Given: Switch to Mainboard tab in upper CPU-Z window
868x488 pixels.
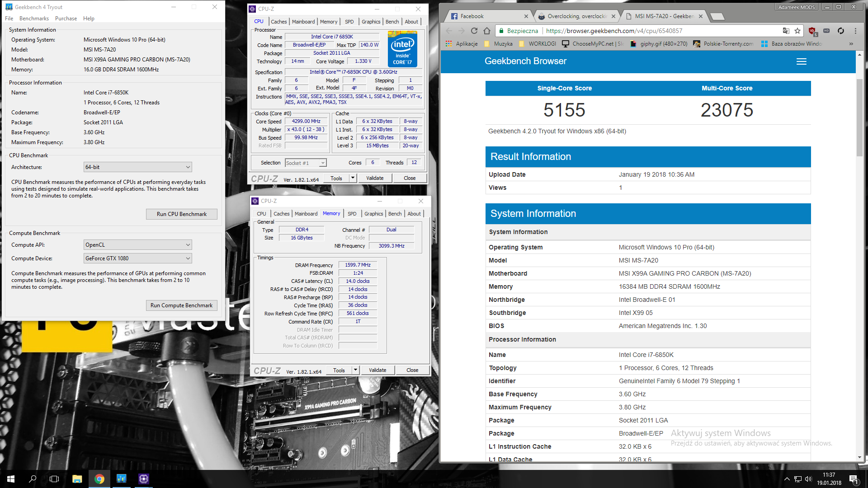Looking at the screenshot, I should coord(303,22).
